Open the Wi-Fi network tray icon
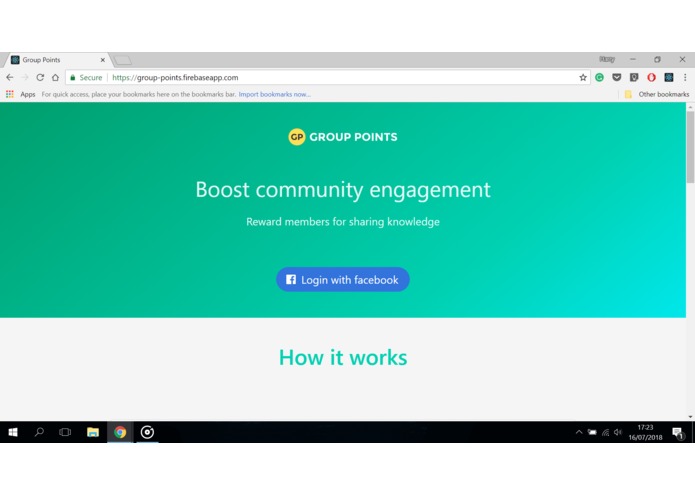The width and height of the screenshot is (695, 494). click(605, 432)
